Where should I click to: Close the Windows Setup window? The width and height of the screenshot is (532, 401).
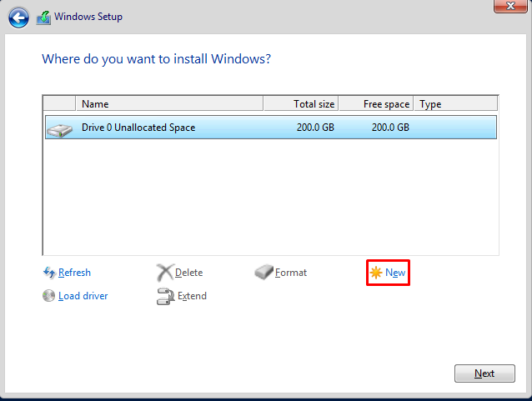pos(510,6)
